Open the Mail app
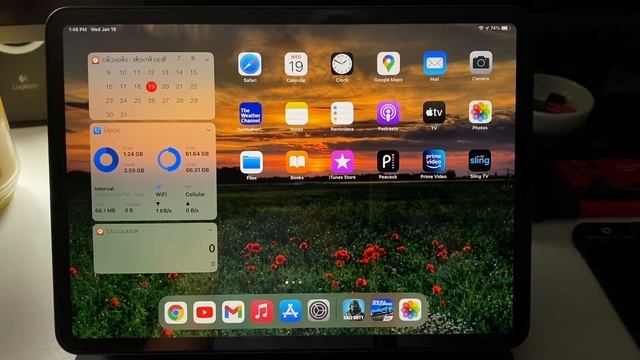Viewport: 640px width, 360px height. (x=435, y=63)
